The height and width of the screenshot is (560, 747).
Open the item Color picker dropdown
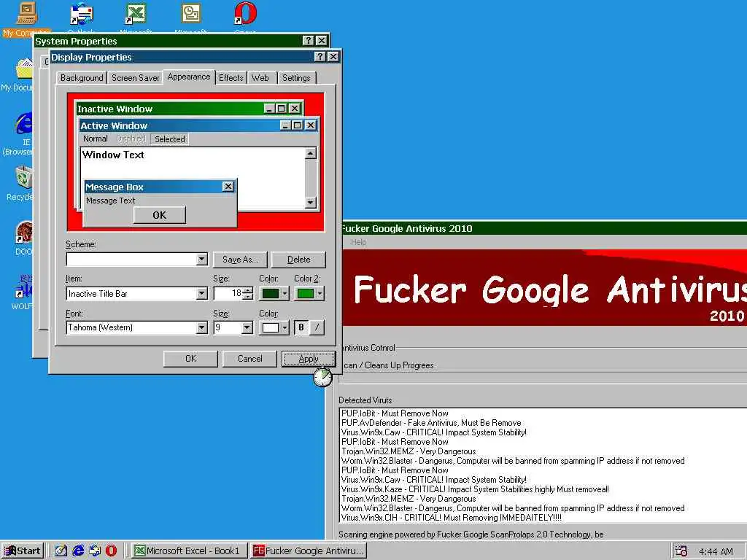[x=274, y=293]
